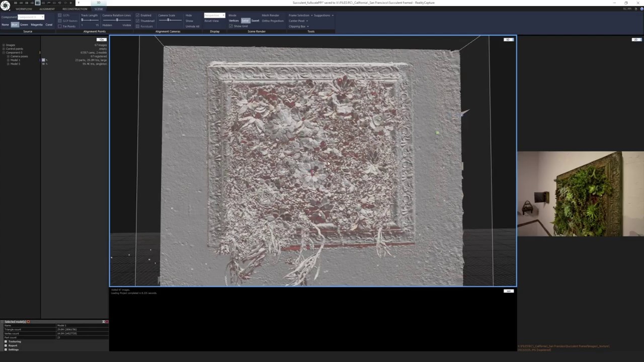Viewport: 644px width, 362px height.
Task: Click the eye icon beside Model 1
Action: [x=43, y=60]
